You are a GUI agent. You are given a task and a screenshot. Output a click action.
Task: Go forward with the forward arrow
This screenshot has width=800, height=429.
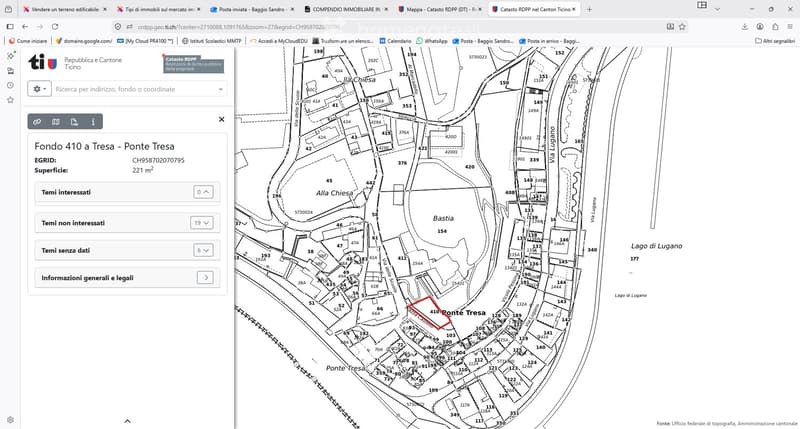pyautogui.click(x=40, y=27)
